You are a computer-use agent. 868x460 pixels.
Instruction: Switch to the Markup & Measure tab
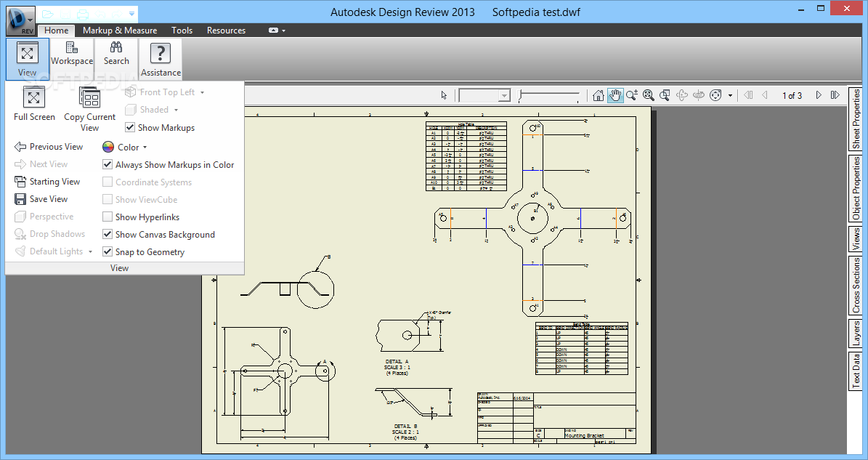tap(120, 31)
